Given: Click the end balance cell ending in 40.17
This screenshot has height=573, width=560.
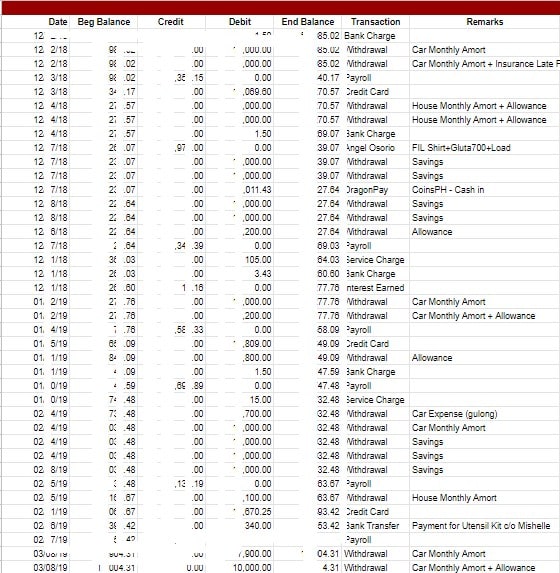Looking at the screenshot, I should (307, 78).
